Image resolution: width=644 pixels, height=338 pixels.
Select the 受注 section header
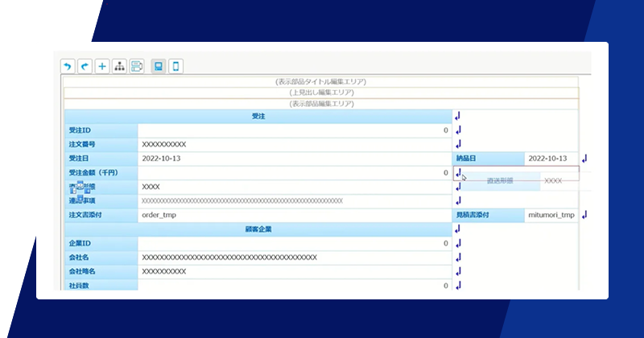(258, 117)
